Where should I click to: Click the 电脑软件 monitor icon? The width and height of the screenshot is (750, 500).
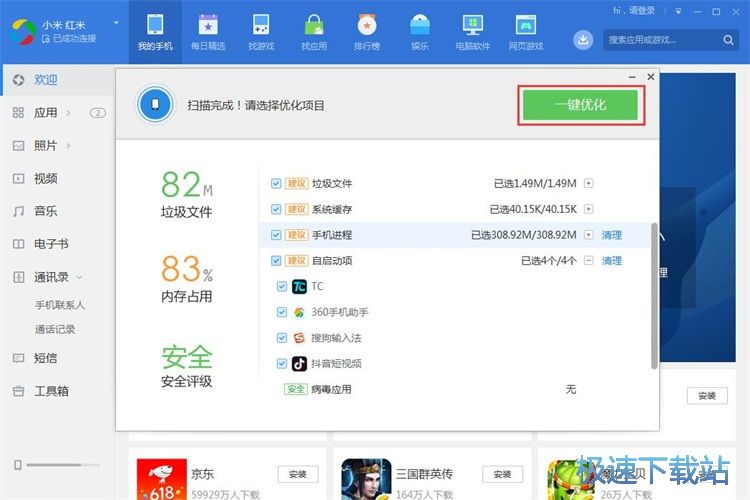473,25
